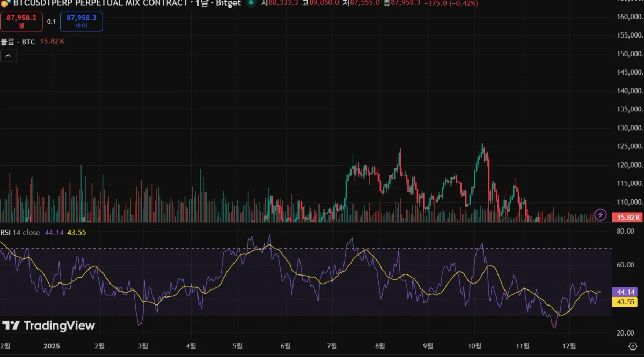Click the 2025 label on time axis
Image resolution: width=644 pixels, height=357 pixels.
53,346
